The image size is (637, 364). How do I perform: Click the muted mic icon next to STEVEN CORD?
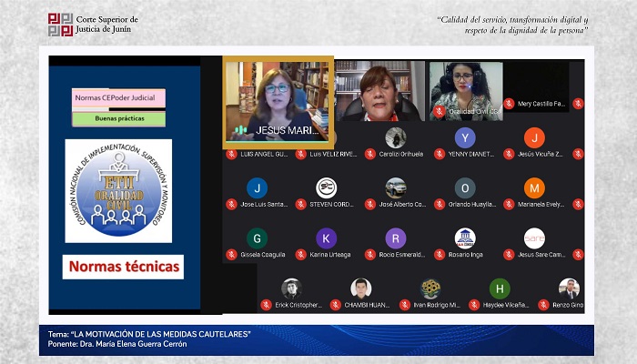(x=300, y=205)
